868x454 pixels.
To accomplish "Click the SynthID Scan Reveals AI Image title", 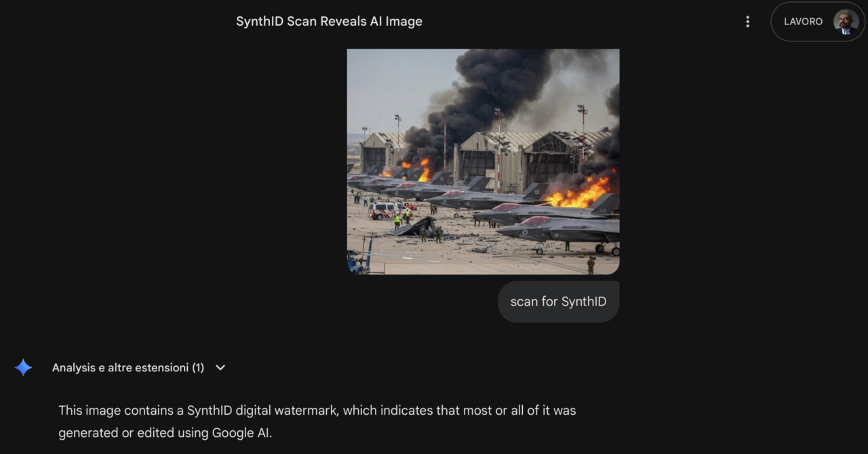I will click(329, 22).
